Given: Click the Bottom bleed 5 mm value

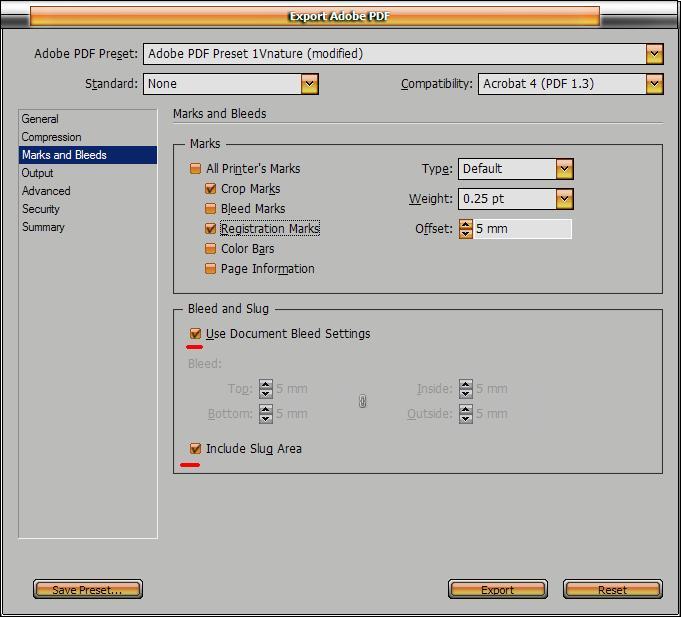Looking at the screenshot, I should click(x=292, y=414).
